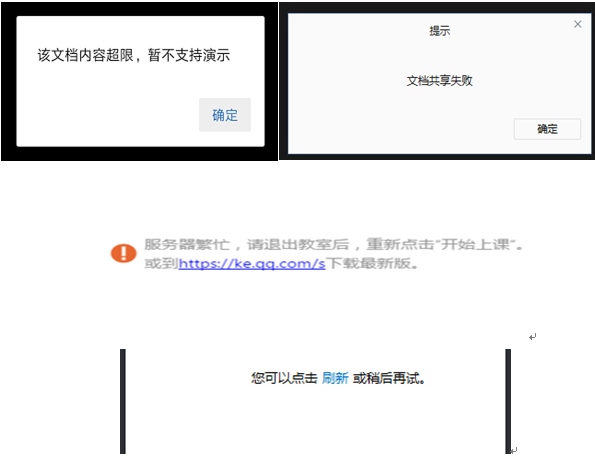Click the 服务器繁忙 message line

(x=334, y=244)
